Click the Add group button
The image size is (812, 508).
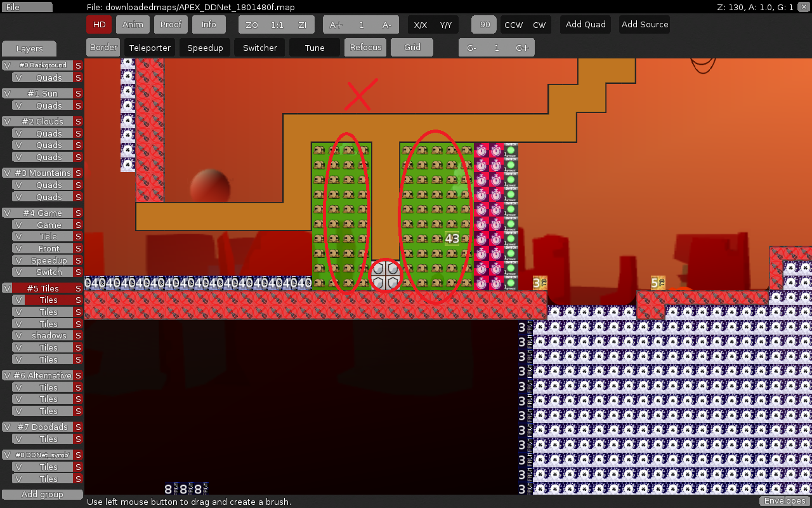43,495
